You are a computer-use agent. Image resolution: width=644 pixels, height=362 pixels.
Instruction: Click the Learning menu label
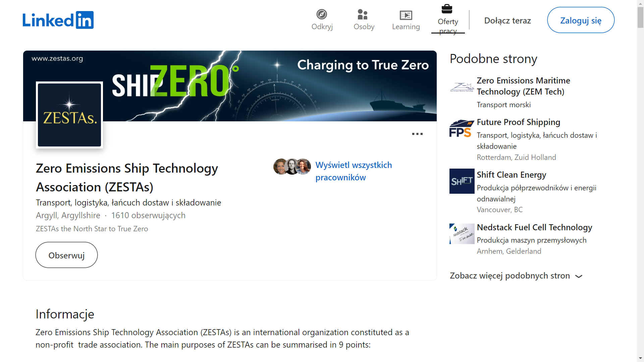click(406, 26)
